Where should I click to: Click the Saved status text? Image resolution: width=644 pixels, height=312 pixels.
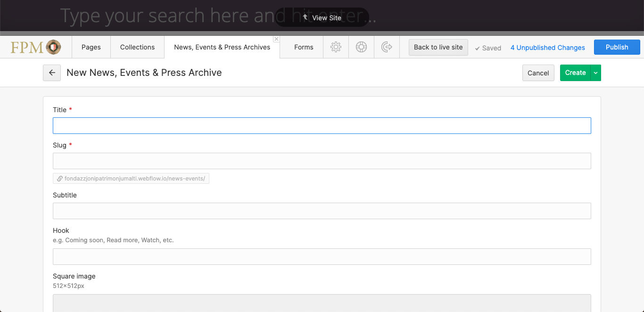488,48
